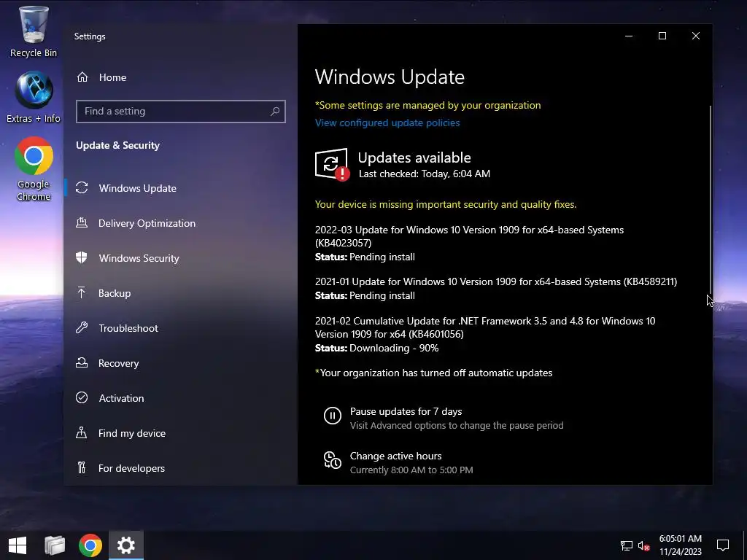Click the For developers tools icon
747x560 pixels.
pyautogui.click(x=82, y=467)
